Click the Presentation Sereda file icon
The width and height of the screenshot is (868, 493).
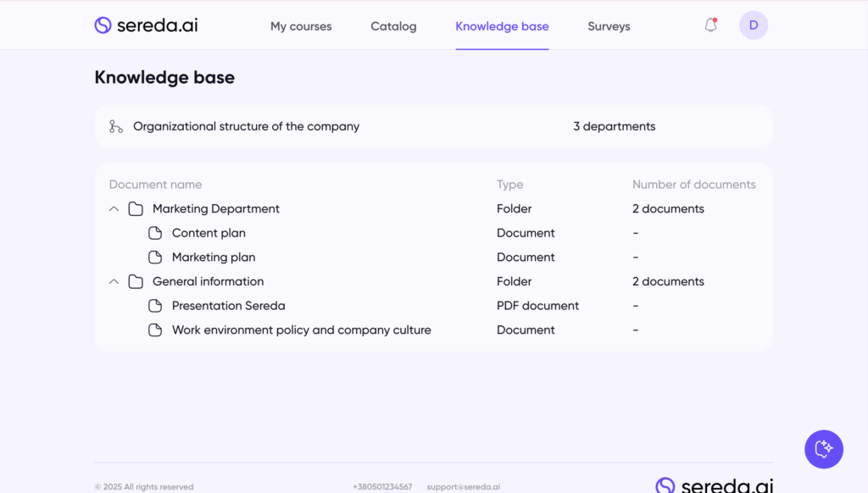pyautogui.click(x=155, y=306)
